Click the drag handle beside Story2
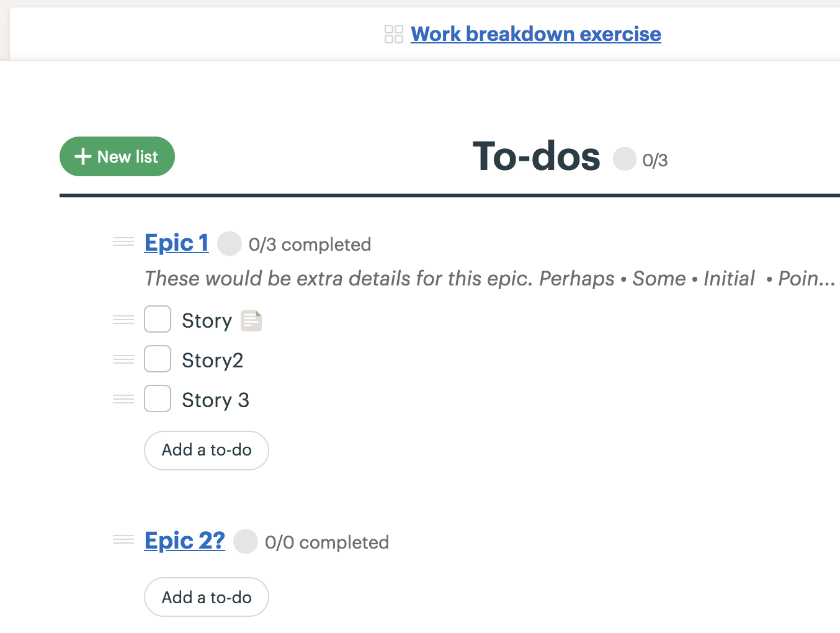840x633 pixels. pyautogui.click(x=123, y=359)
